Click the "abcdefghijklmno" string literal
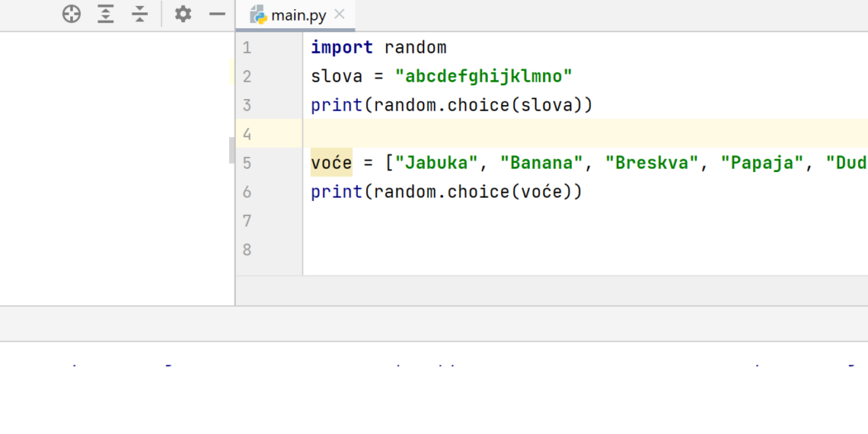Image resolution: width=868 pixels, height=434 pixels. coord(484,76)
